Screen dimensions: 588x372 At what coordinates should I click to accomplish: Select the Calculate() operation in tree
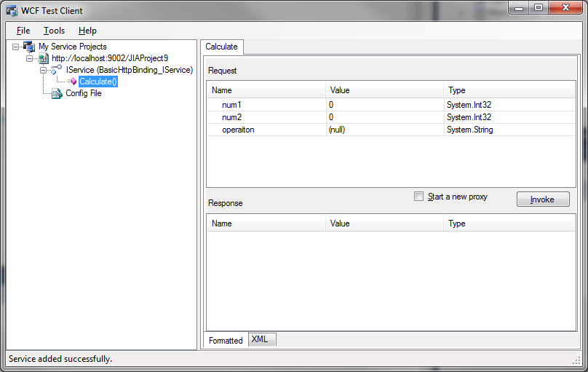pos(98,82)
